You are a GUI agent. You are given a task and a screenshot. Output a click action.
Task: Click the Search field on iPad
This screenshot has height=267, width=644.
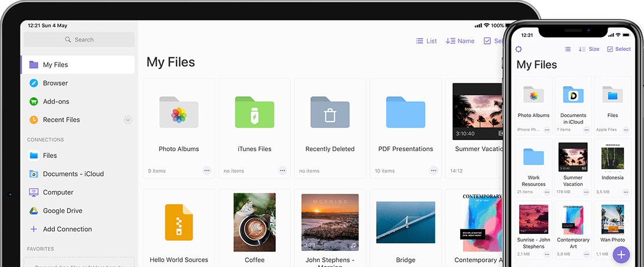(79, 39)
